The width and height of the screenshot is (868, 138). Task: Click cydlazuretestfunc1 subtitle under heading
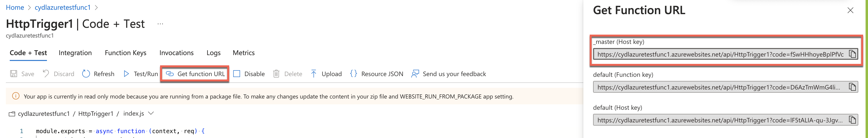click(30, 35)
